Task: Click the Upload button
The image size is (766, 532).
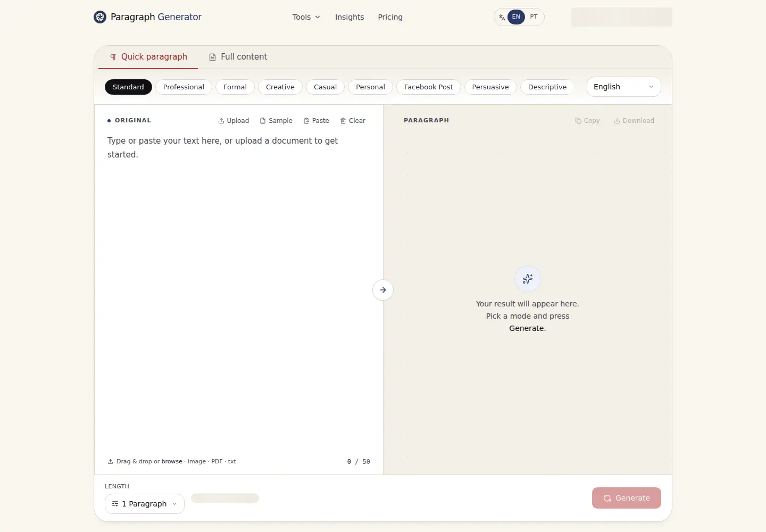Action: pos(234,121)
